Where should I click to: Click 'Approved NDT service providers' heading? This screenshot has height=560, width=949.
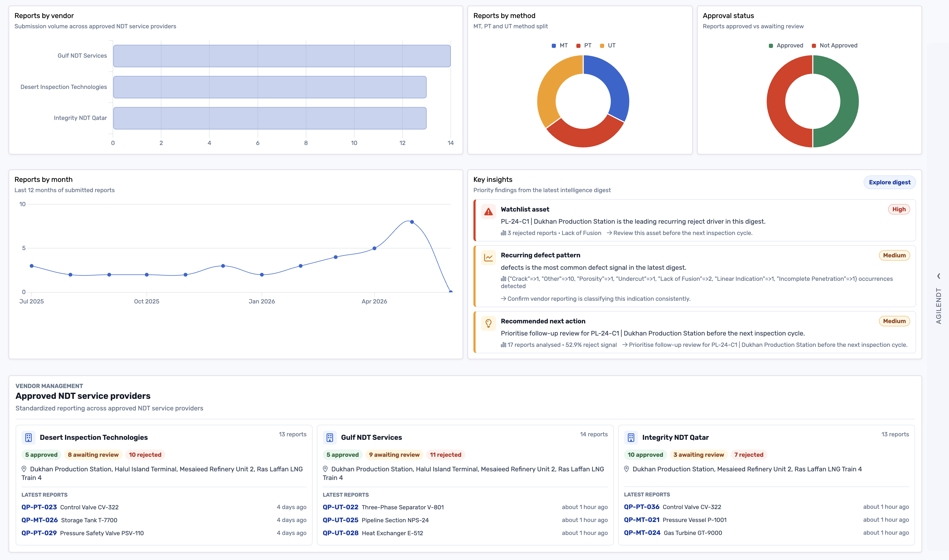(83, 396)
